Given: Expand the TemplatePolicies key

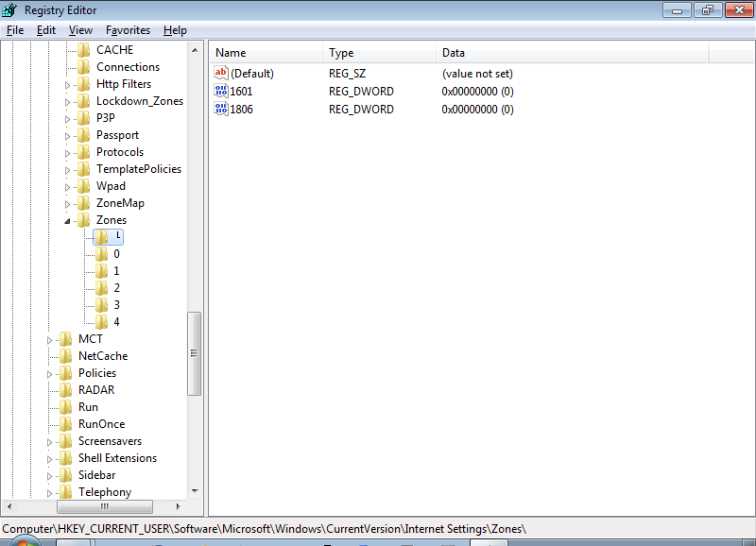Looking at the screenshot, I should click(67, 170).
